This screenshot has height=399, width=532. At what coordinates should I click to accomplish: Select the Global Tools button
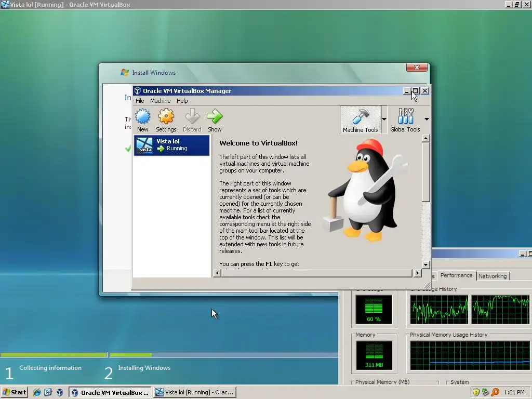click(x=405, y=120)
